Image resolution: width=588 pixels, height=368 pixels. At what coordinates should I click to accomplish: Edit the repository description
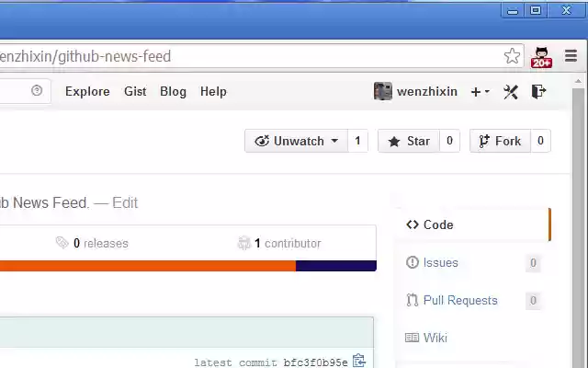125,202
